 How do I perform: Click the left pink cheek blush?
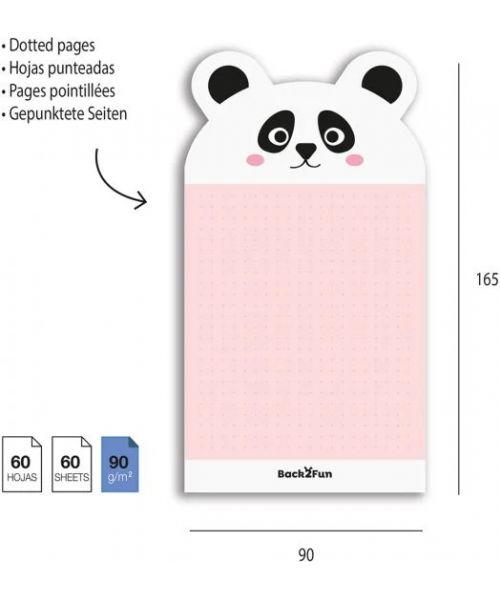pyautogui.click(x=255, y=160)
